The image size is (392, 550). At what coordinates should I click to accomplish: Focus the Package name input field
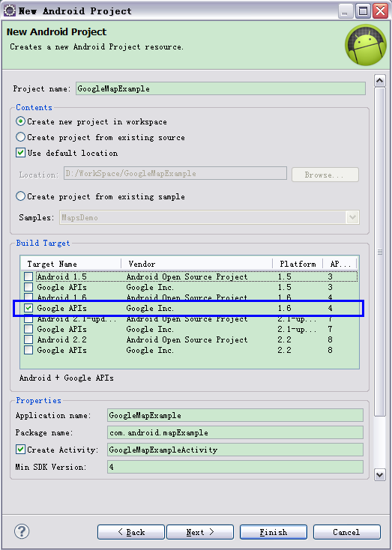[235, 432]
